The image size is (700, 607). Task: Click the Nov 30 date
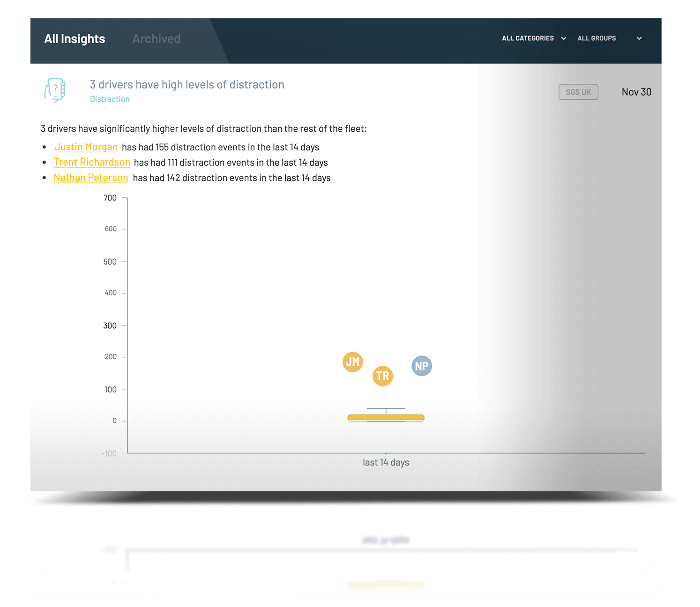[x=636, y=92]
